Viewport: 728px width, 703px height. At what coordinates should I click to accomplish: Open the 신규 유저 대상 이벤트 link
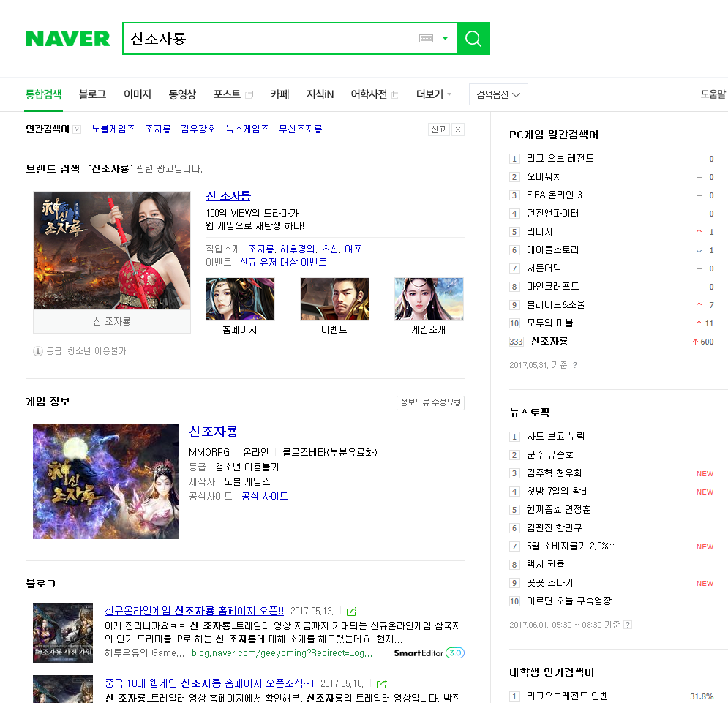tap(282, 263)
